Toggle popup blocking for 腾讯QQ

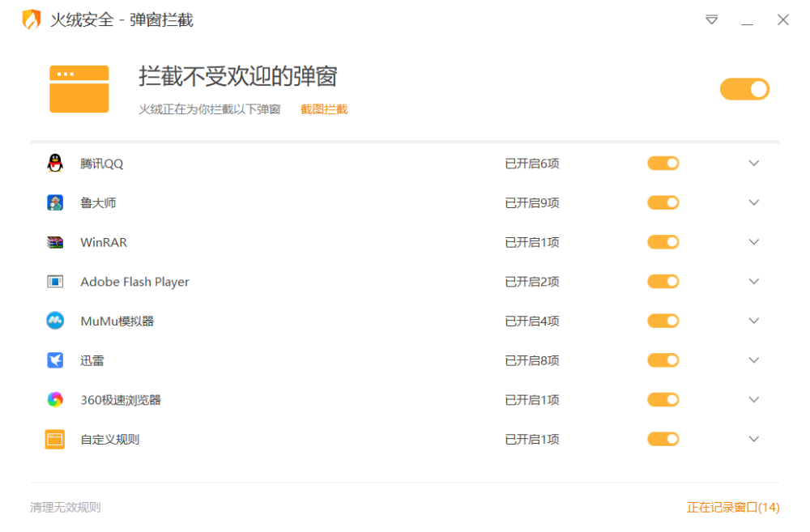(663, 164)
